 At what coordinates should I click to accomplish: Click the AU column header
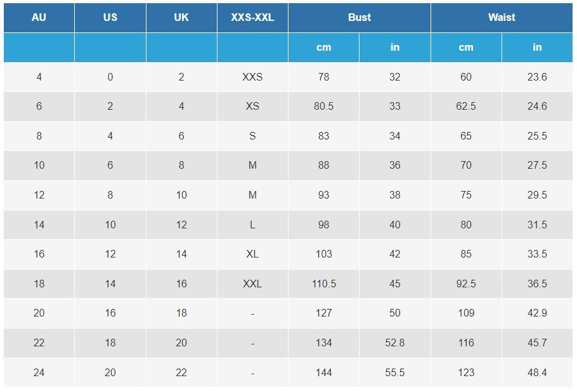pyautogui.click(x=39, y=17)
